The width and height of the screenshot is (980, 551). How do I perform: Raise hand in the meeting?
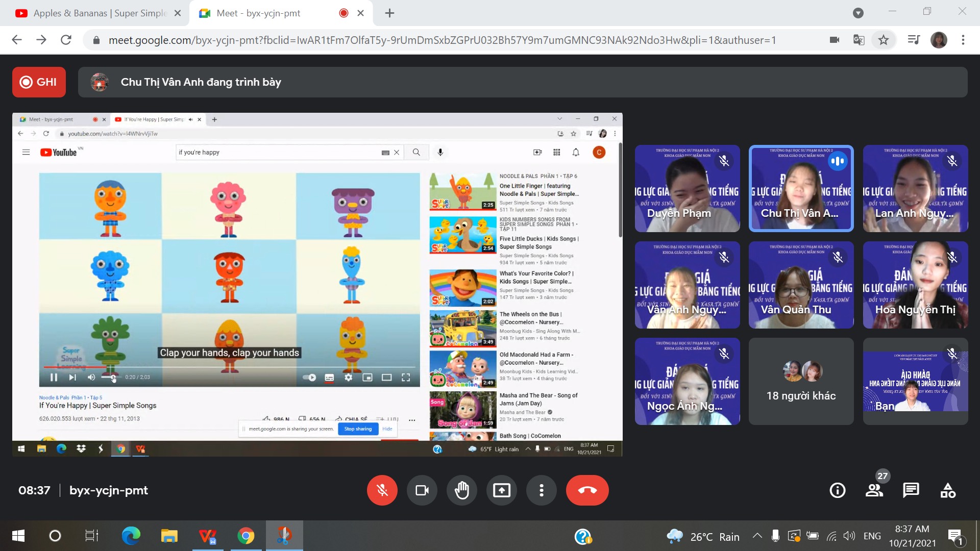pyautogui.click(x=462, y=490)
